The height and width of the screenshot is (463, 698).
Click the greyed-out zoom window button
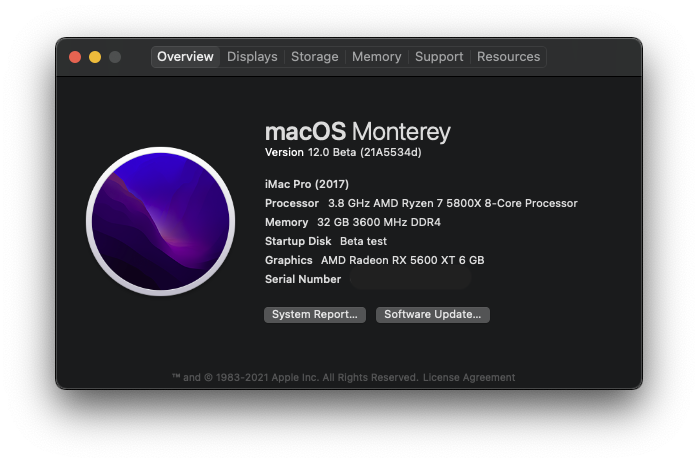[115, 57]
